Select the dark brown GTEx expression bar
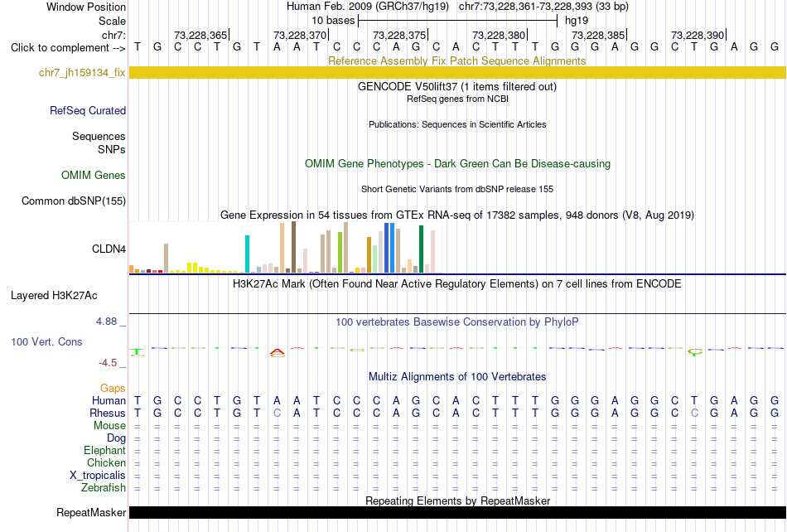The image size is (787, 532). [x=293, y=248]
